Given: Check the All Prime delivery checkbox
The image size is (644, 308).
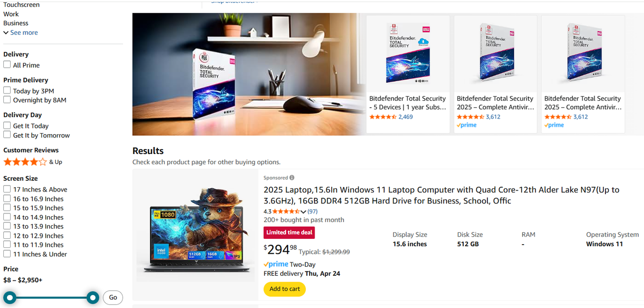Looking at the screenshot, I should pyautogui.click(x=7, y=64).
